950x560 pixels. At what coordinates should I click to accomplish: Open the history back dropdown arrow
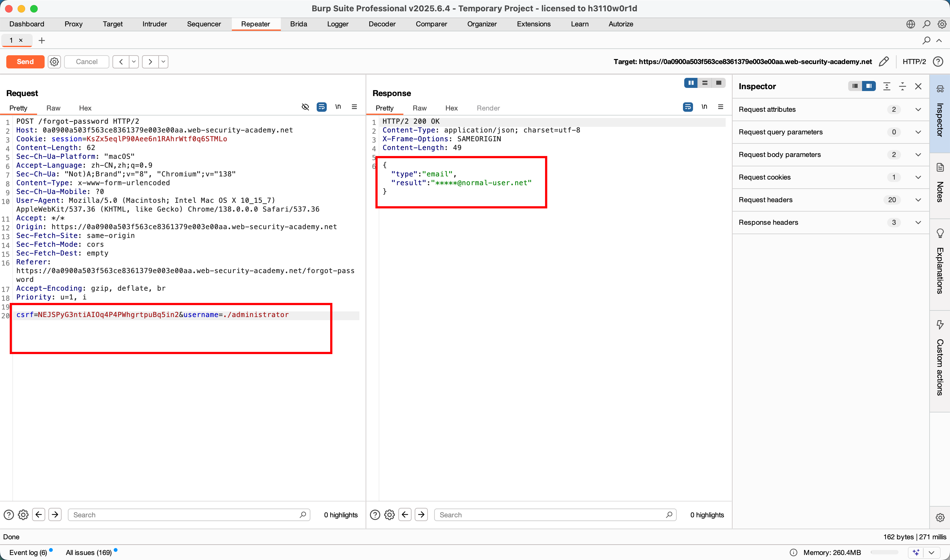coord(134,62)
